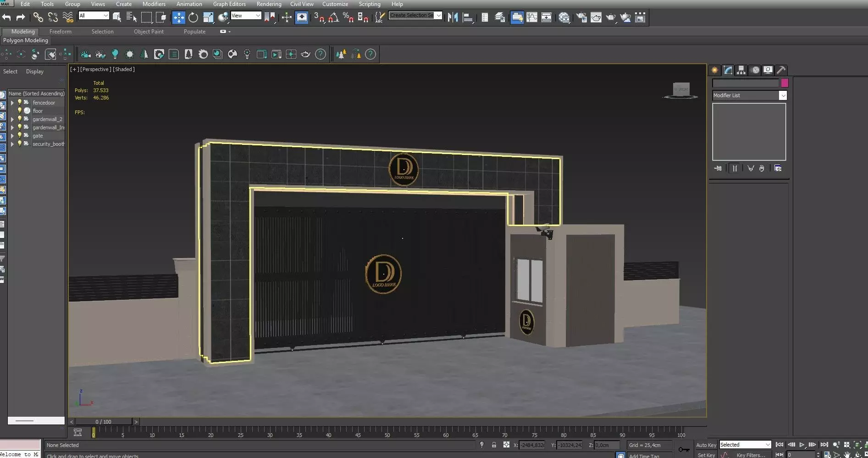This screenshot has width=868, height=458.
Task: Toggle visibility bulb of gate object
Action: click(20, 135)
